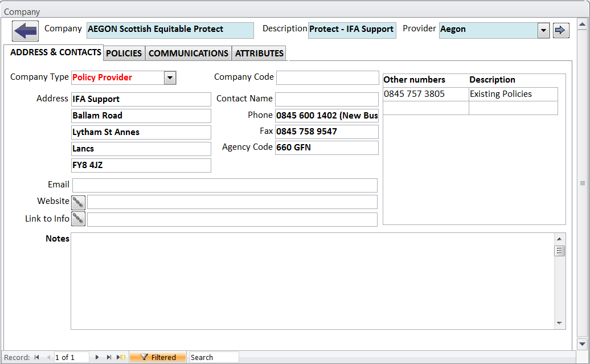Click the empty new Description cell

pos(513,108)
